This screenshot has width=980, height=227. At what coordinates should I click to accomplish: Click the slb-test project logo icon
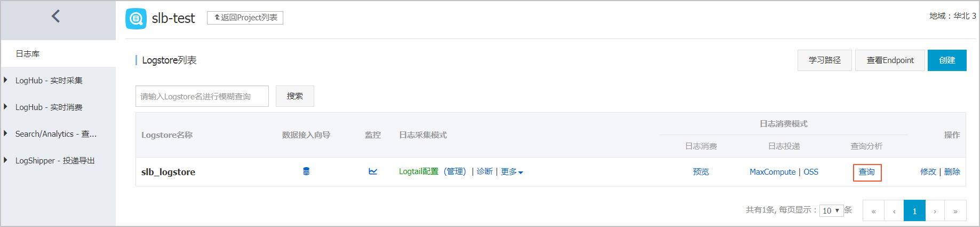pos(136,19)
